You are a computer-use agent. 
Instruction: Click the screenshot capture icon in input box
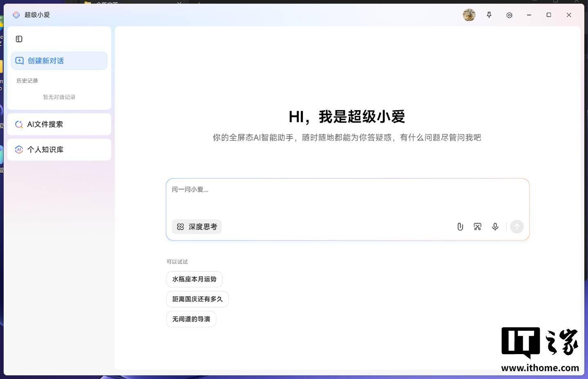click(x=477, y=227)
